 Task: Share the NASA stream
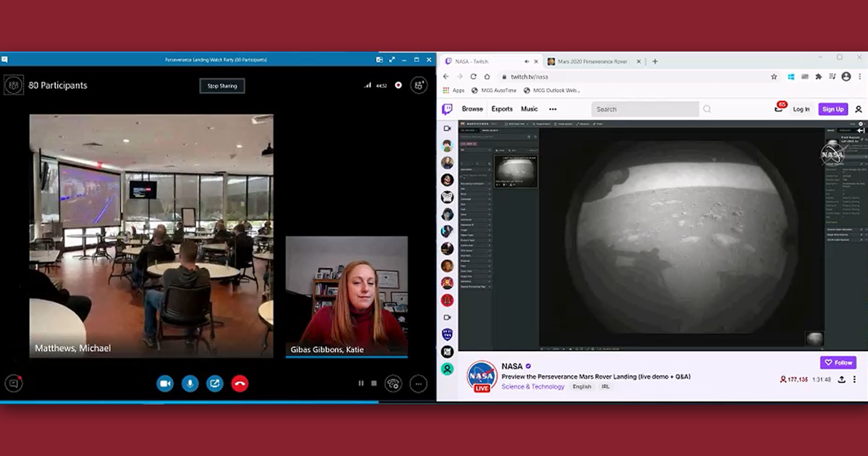pos(842,379)
